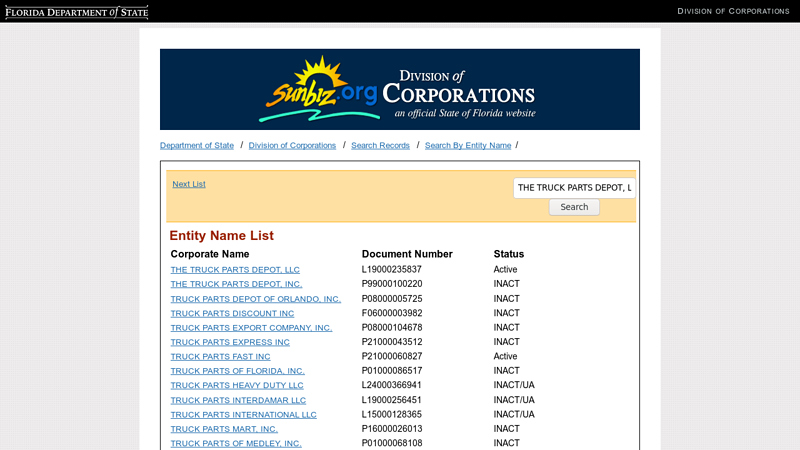
Task: Open TRUCK PARTS INTERDAMAR LLC record
Action: pyautogui.click(x=238, y=400)
